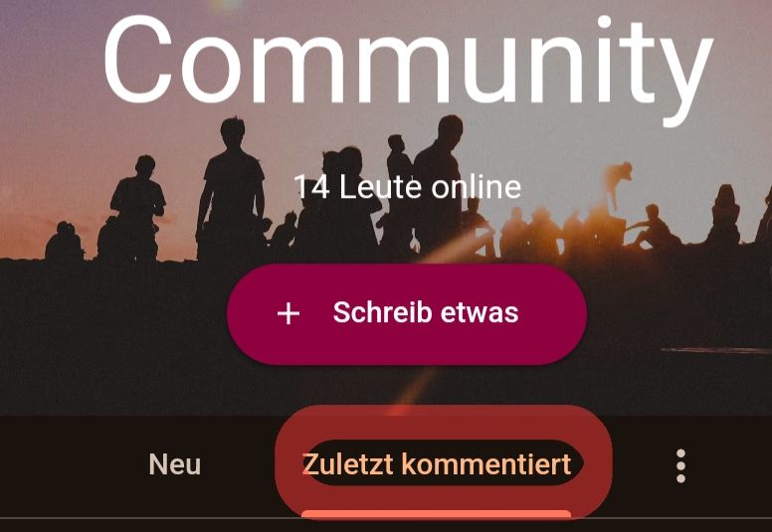
Task: Click the sunset crowd banner image
Action: [386, 208]
